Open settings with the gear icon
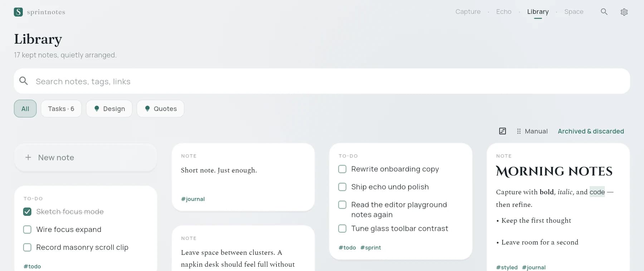This screenshot has height=271, width=644. (x=624, y=12)
